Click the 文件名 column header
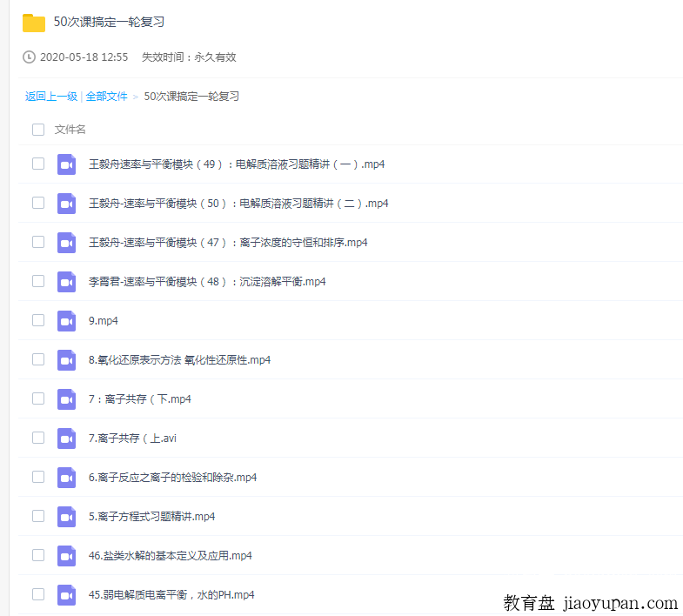683x616 pixels. pos(70,130)
